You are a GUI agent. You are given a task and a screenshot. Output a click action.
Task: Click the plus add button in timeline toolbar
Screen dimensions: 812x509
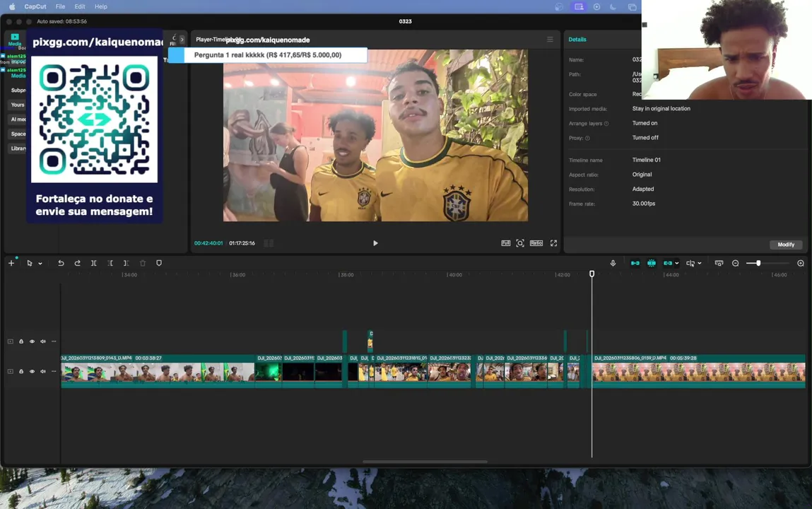pyautogui.click(x=11, y=263)
